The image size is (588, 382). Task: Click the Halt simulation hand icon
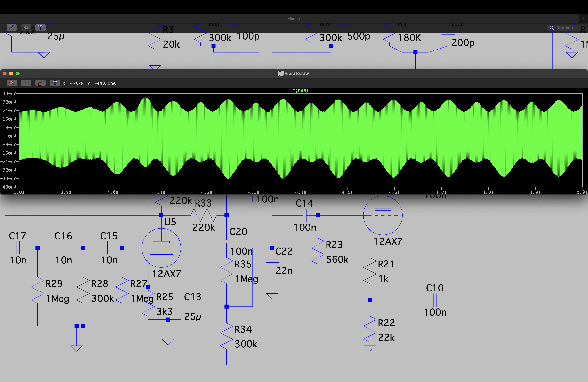26,27
